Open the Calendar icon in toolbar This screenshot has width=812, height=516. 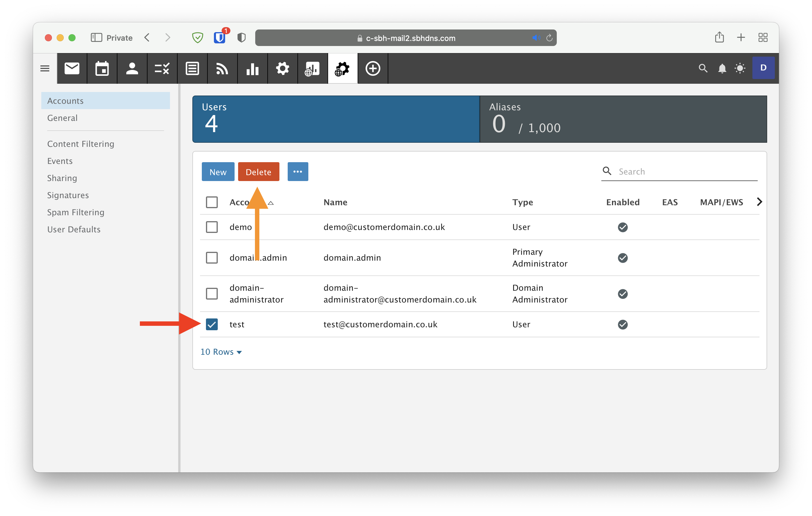102,68
